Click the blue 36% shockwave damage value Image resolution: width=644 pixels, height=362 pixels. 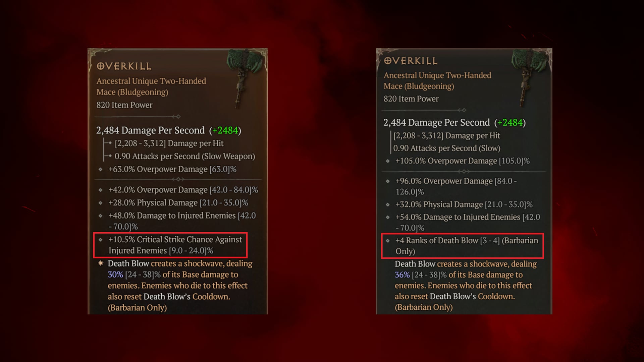(402, 275)
